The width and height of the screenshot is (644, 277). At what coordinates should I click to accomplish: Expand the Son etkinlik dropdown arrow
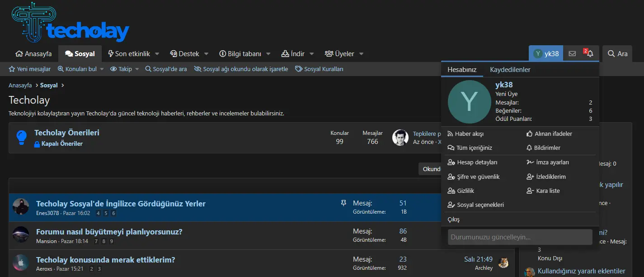pos(157,54)
